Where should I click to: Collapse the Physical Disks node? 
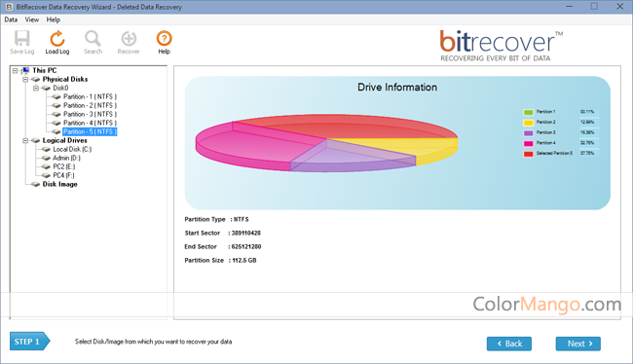click(x=25, y=80)
